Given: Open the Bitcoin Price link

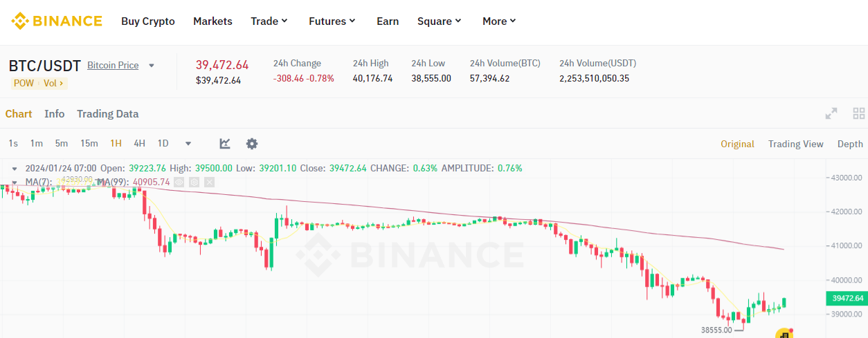Looking at the screenshot, I should (x=113, y=65).
